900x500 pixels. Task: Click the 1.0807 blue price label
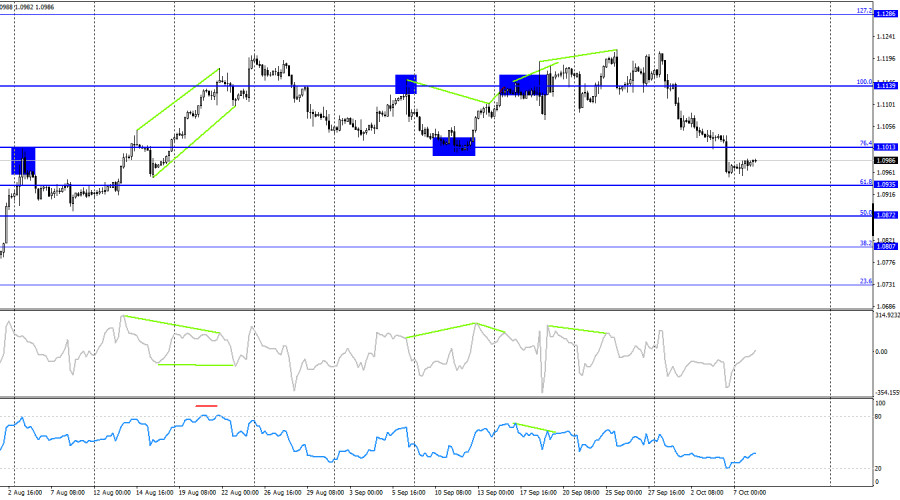click(x=885, y=246)
